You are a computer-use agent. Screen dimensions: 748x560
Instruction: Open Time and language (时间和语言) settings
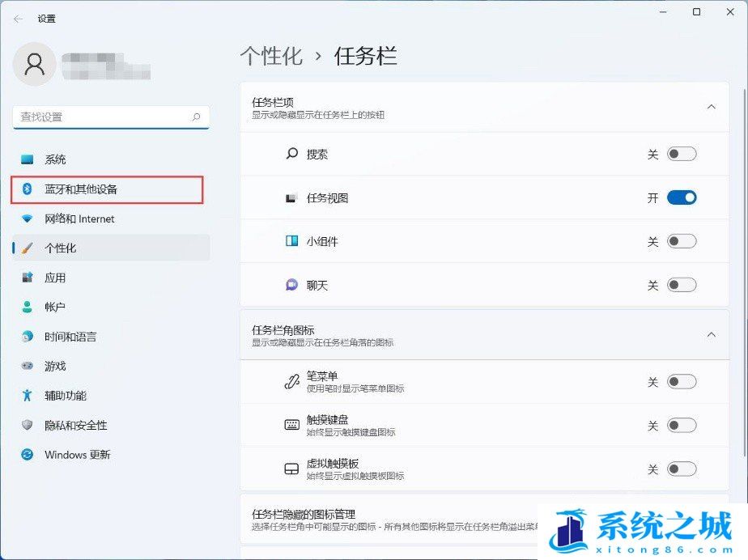[70, 337]
